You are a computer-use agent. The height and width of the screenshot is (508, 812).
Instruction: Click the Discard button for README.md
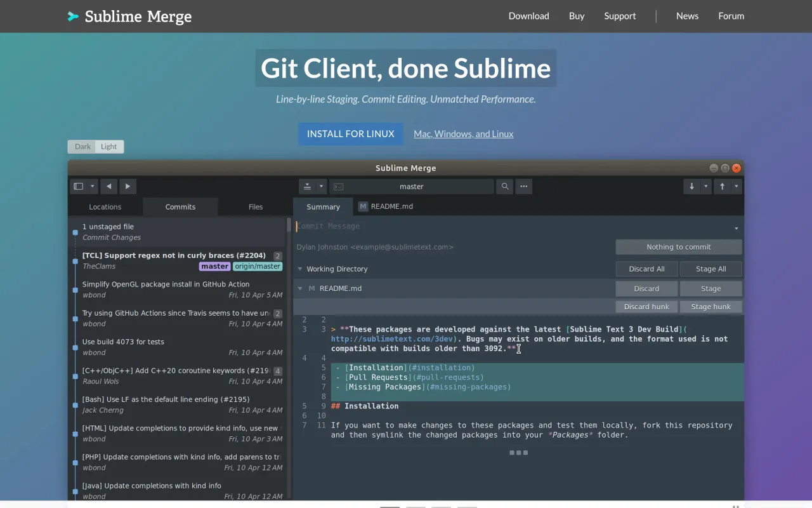(646, 288)
